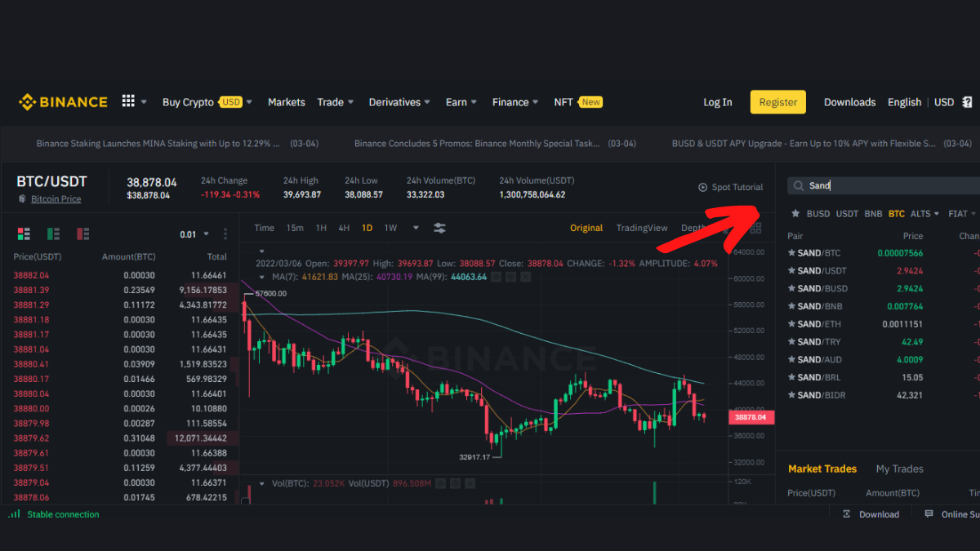Open Vol indicator settings gear

455,483
